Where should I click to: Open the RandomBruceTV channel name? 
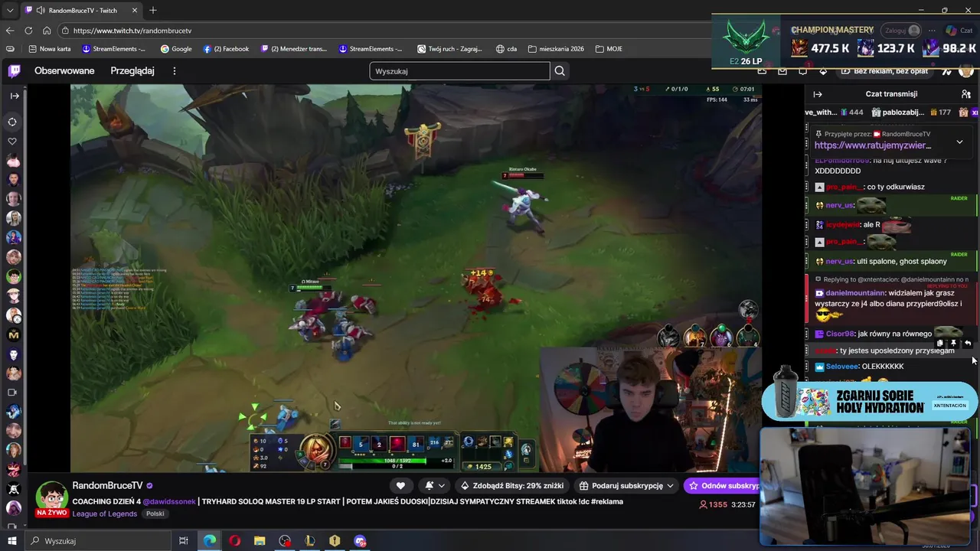point(107,485)
